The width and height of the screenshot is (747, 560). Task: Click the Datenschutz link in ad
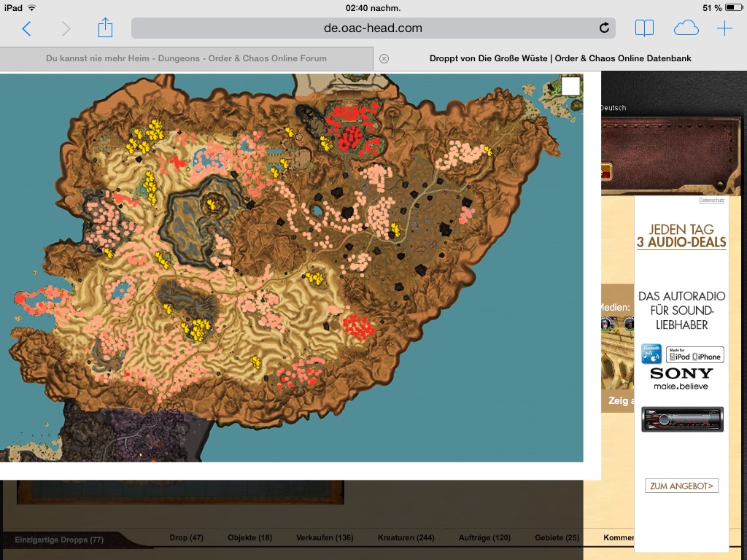712,200
